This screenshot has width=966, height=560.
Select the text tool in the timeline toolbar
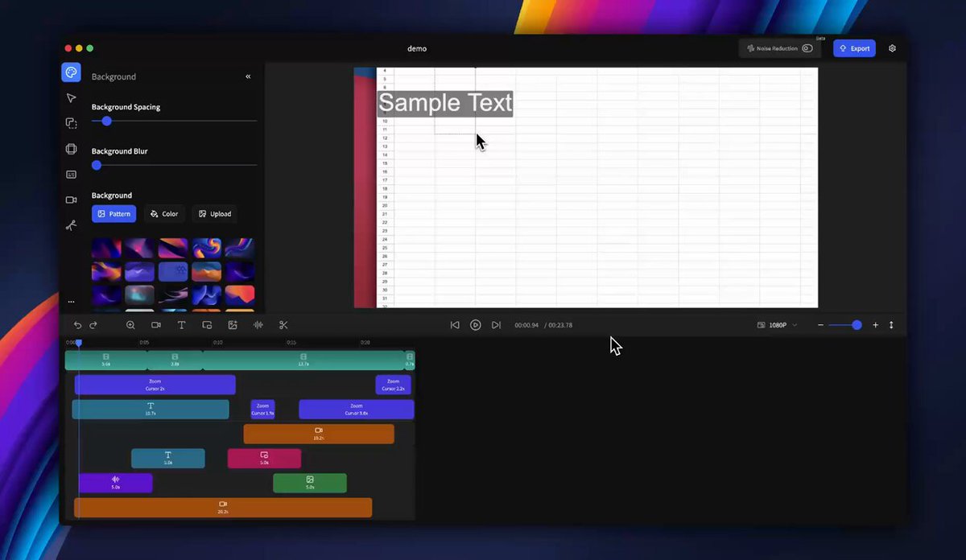tap(181, 325)
